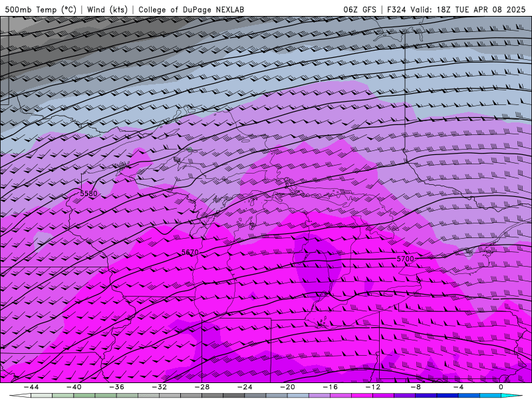Image resolution: width=532 pixels, height=399 pixels.
Task: Click the 5670 height contour label
Action: coord(190,252)
